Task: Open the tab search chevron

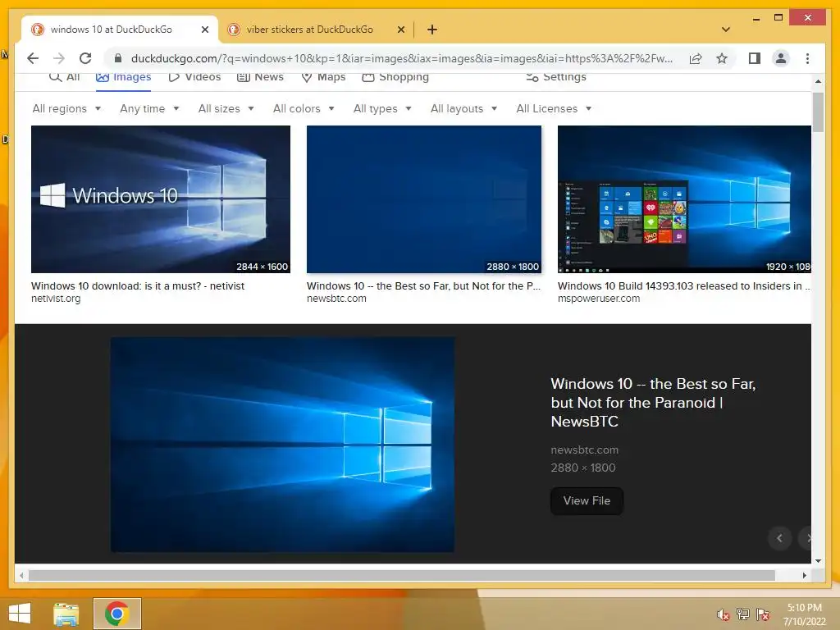Action: pyautogui.click(x=726, y=30)
